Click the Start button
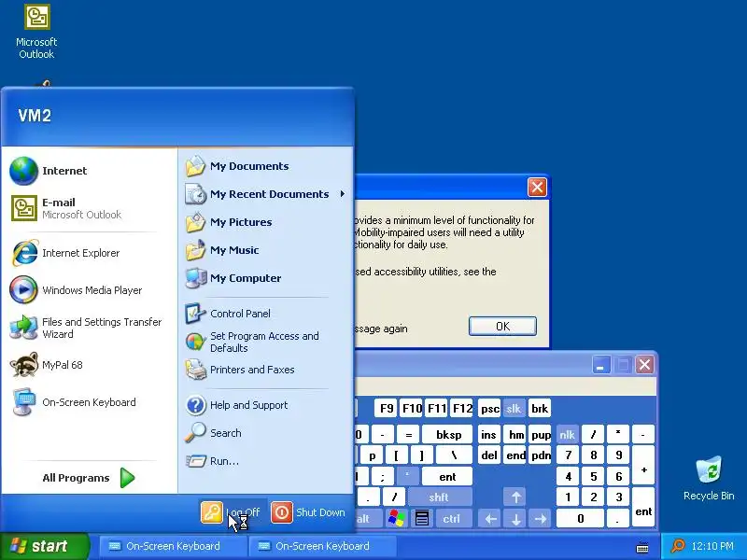 pos(44,546)
